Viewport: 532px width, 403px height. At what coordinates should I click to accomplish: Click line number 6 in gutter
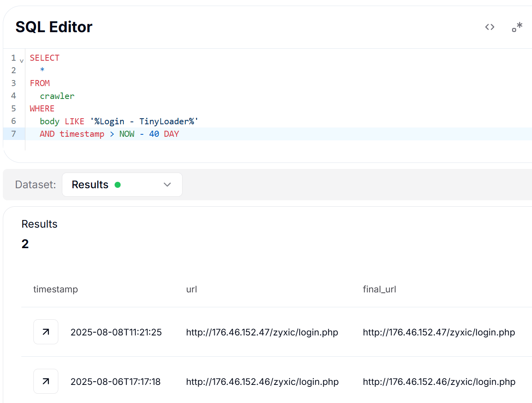(x=14, y=121)
